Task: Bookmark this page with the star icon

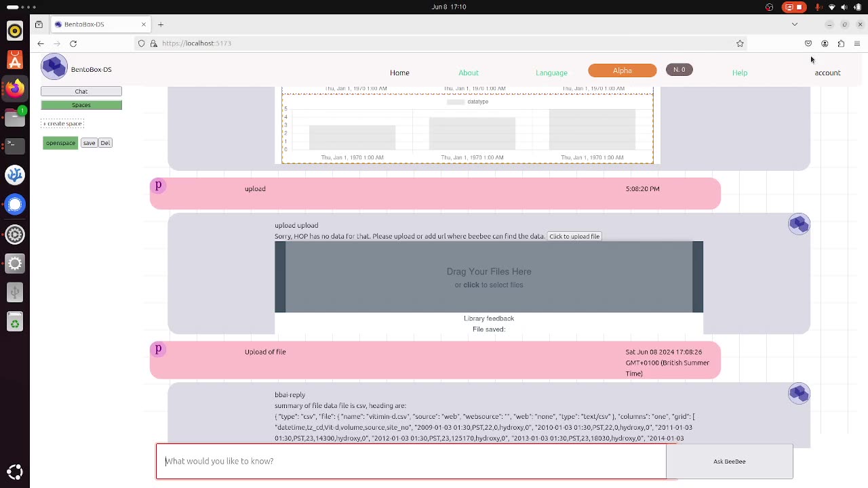Action: 740,43
